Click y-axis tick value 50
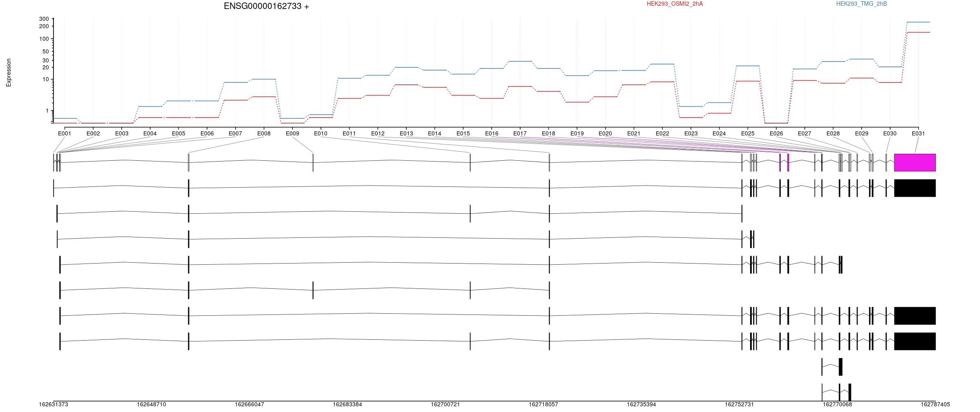Viewport: 980px width, 412px height. click(45, 51)
